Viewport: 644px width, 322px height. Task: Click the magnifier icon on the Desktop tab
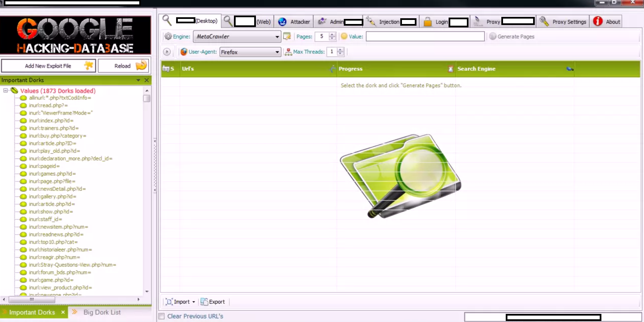coord(167,20)
